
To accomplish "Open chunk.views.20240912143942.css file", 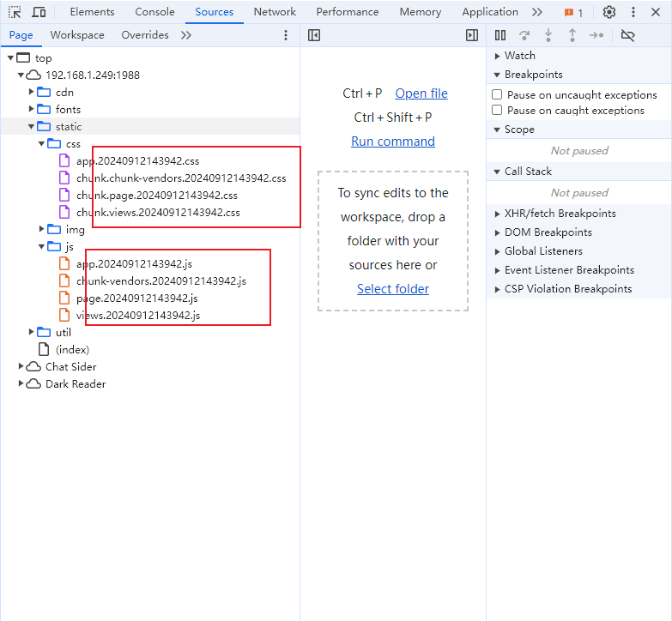I will 158,213.
